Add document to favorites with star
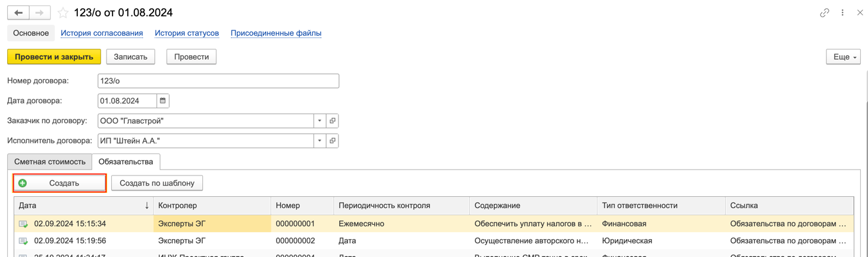This screenshot has height=257, width=868. pos(63,12)
